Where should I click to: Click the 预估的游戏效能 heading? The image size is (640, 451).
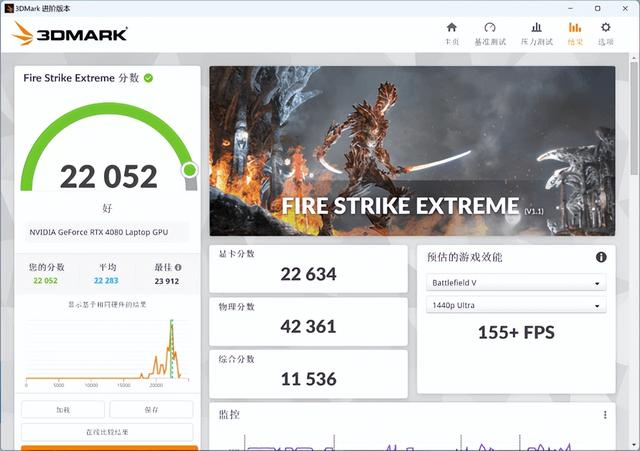[x=464, y=257]
